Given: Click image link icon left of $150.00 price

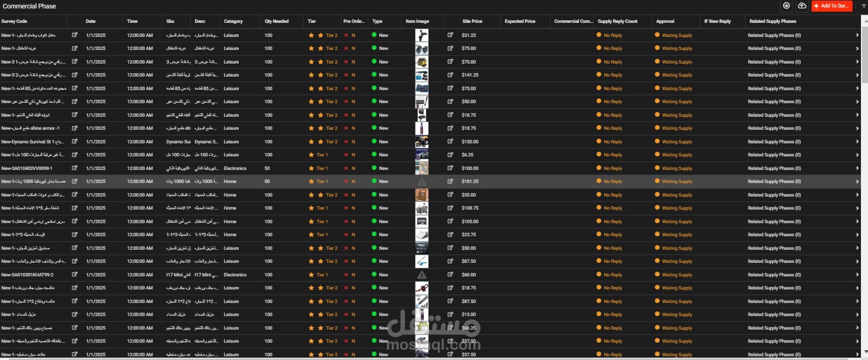Looking at the screenshot, I should click(x=450, y=141).
